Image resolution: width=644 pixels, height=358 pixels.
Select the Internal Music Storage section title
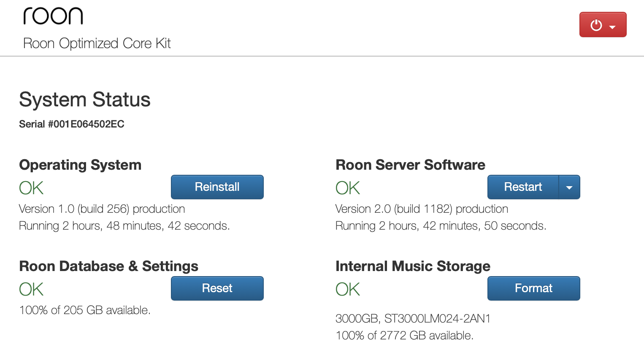[x=413, y=266]
